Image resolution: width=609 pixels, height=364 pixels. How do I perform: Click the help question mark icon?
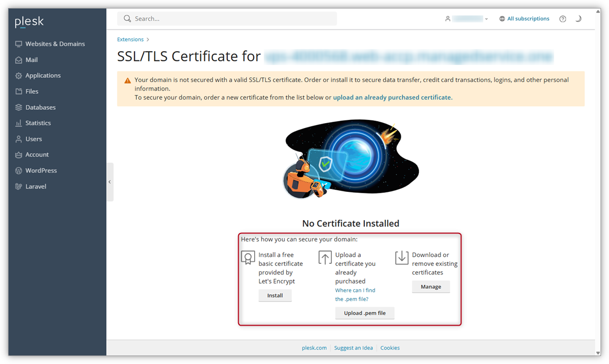coord(563,19)
